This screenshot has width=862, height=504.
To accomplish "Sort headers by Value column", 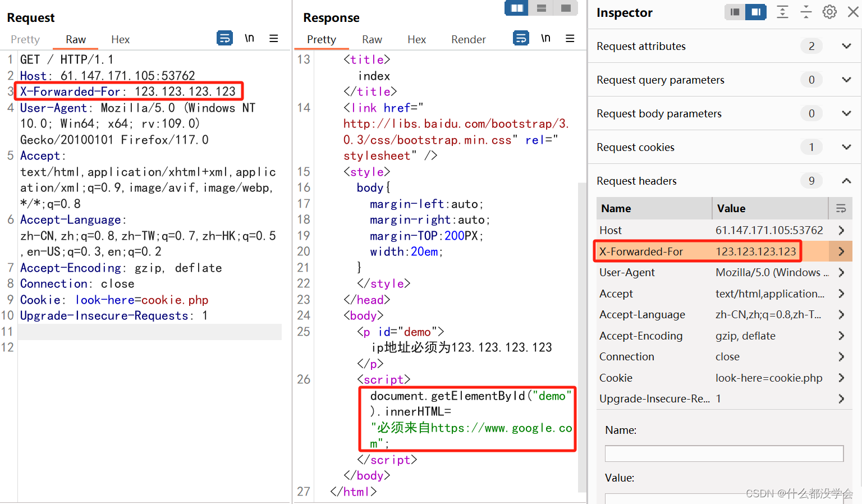I will pos(770,208).
